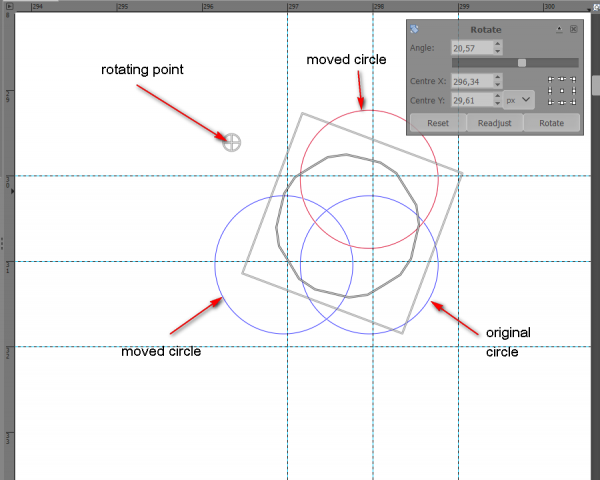Open the px unit dropdown
This screenshot has width=600, height=480.
[518, 100]
